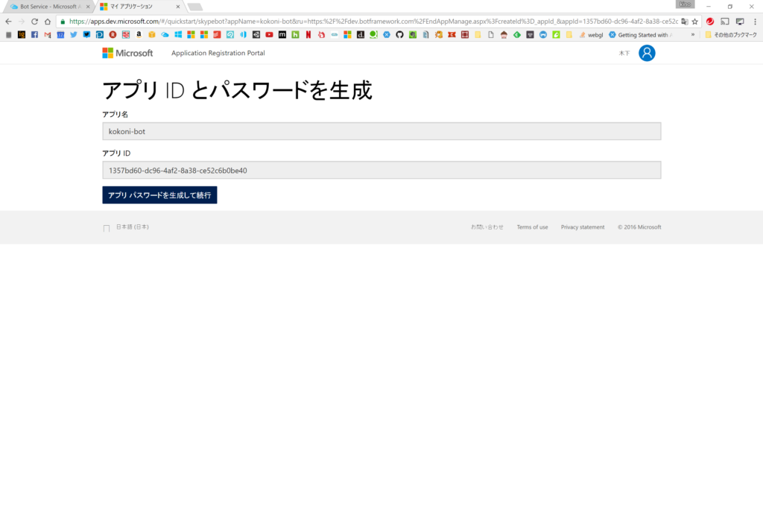This screenshot has width=763, height=532.
Task: Click the Terms of use link
Action: pos(532,227)
